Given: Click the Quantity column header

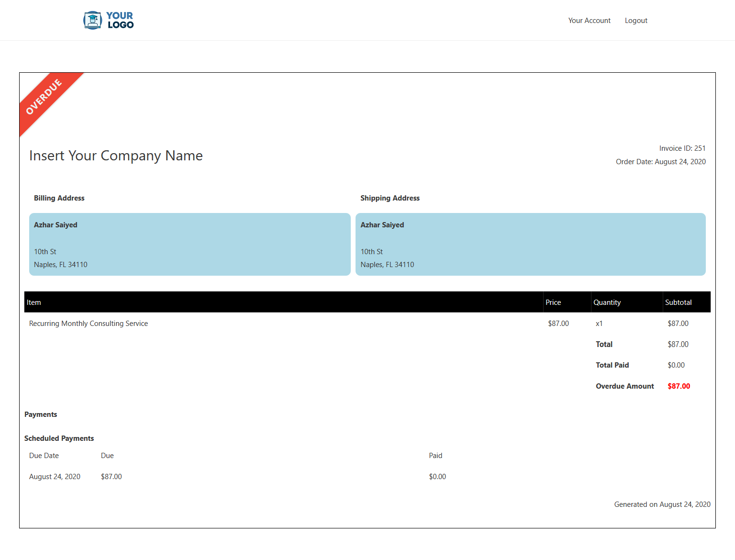Looking at the screenshot, I should (x=607, y=302).
